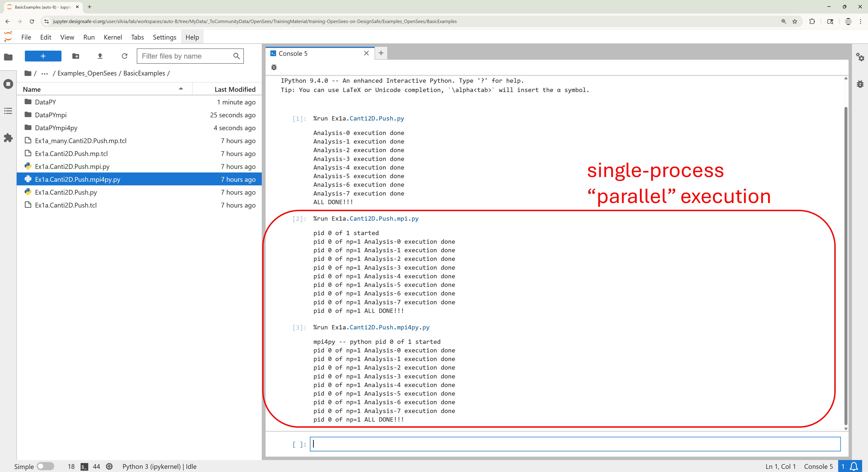Click the New Folder icon
Image resolution: width=868 pixels, height=472 pixels.
76,56
